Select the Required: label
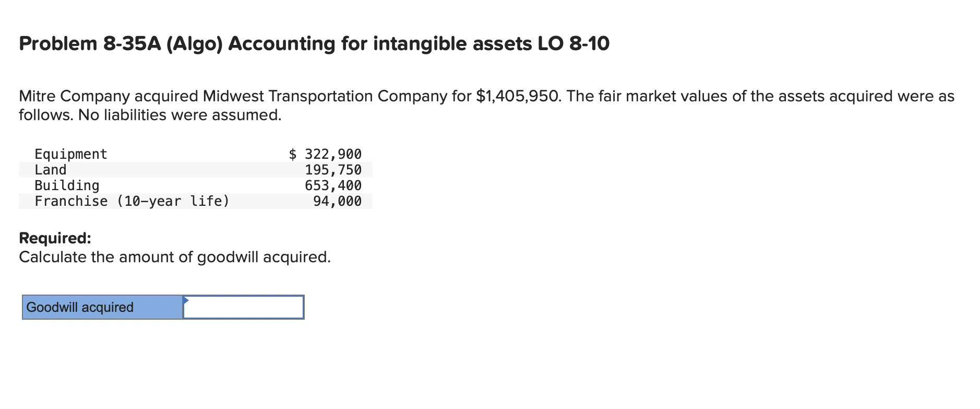Viewport: 980px width, 409px height. [54, 238]
